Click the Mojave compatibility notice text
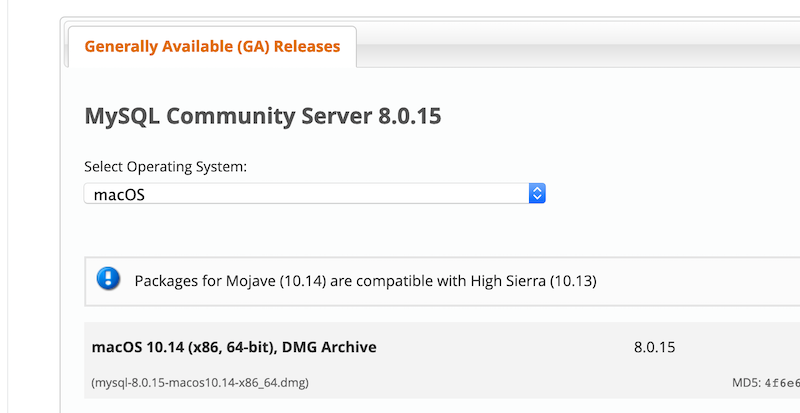Screen dimensions: 800x413 pyautogui.click(x=365, y=281)
